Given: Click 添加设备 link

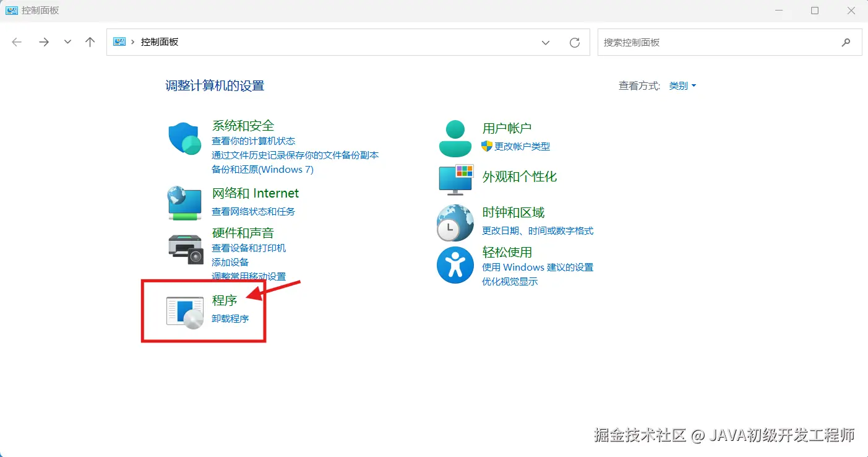Looking at the screenshot, I should [x=230, y=262].
